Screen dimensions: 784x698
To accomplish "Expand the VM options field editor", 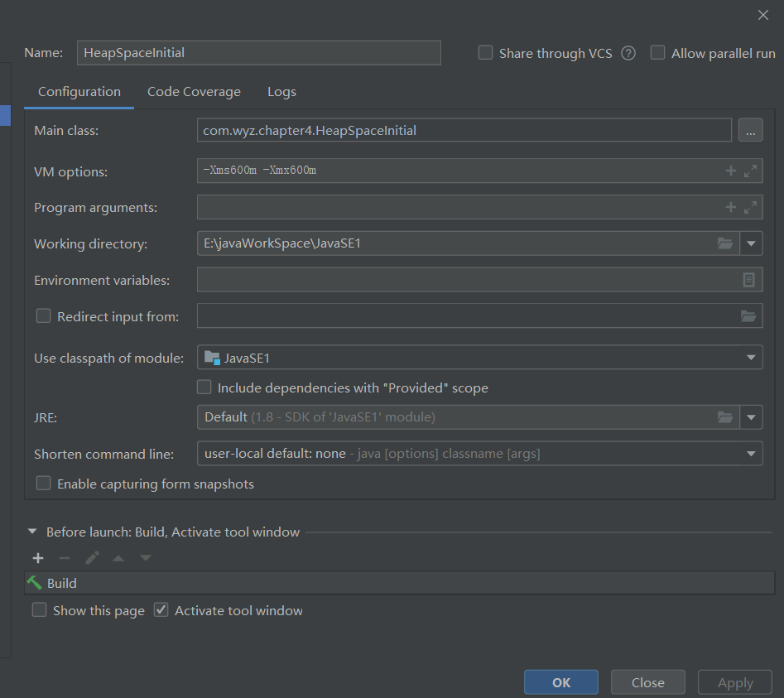I will (x=750, y=171).
